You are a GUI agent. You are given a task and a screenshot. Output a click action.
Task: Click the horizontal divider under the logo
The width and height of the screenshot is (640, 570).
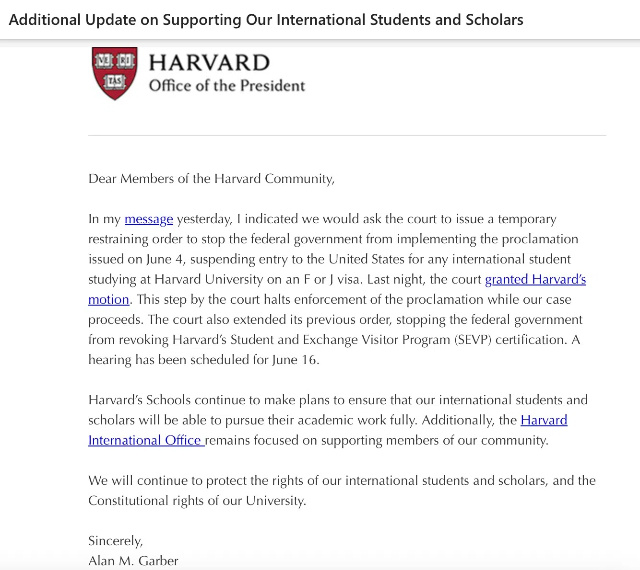pos(347,134)
